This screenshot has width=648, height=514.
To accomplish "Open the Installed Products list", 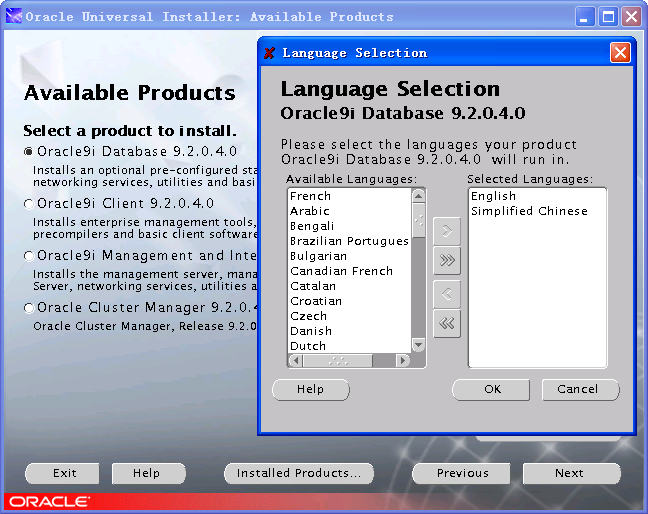I will point(299,473).
